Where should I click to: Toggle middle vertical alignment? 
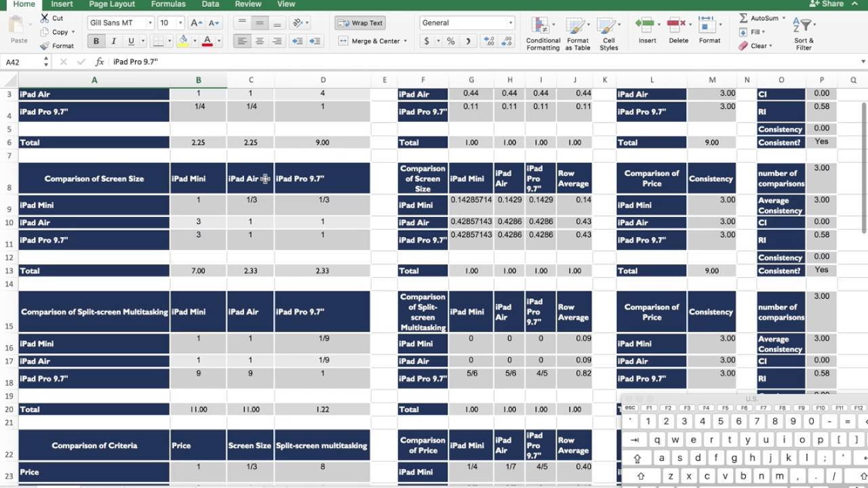point(259,22)
